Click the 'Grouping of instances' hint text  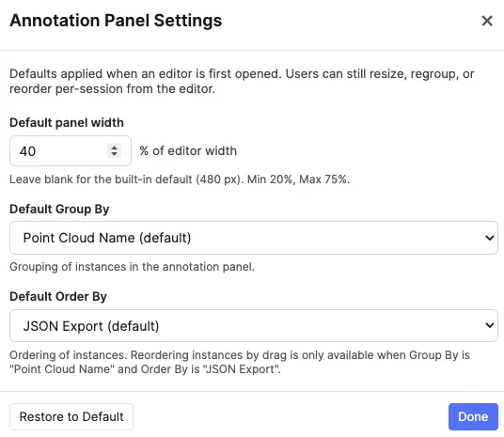tap(132, 266)
